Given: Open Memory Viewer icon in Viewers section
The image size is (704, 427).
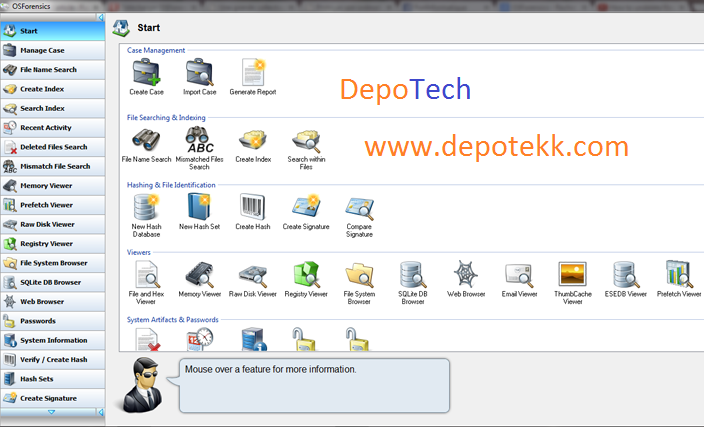Looking at the screenshot, I should [200, 275].
